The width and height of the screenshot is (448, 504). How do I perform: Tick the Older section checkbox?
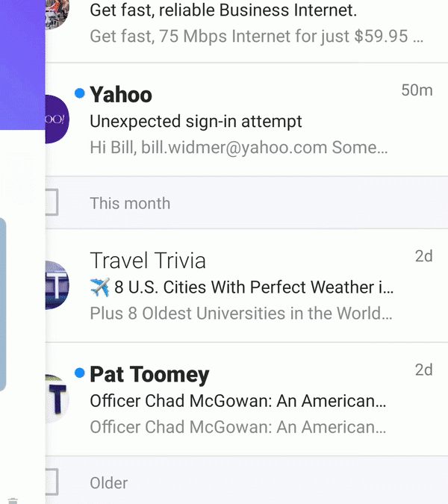[x=51, y=482]
